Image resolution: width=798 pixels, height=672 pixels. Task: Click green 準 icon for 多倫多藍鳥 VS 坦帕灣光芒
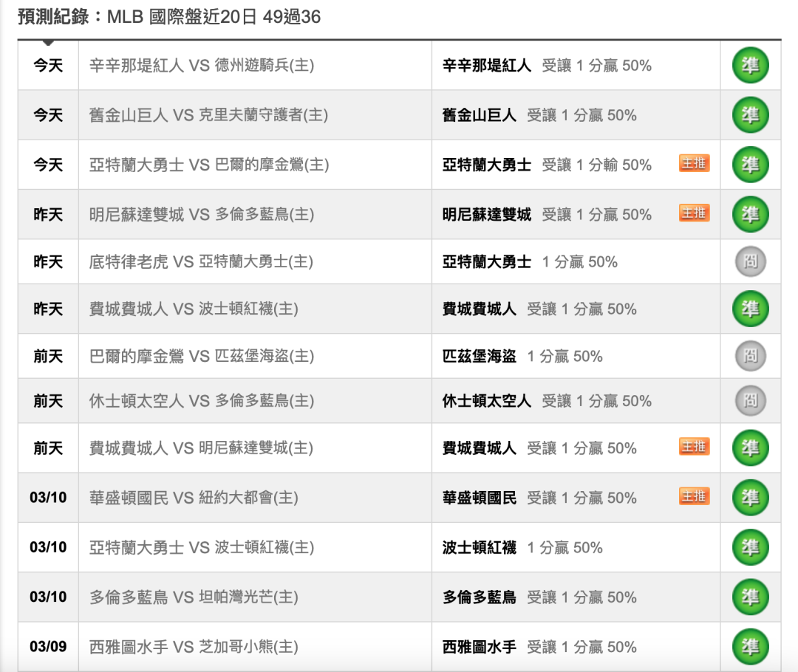pyautogui.click(x=750, y=597)
